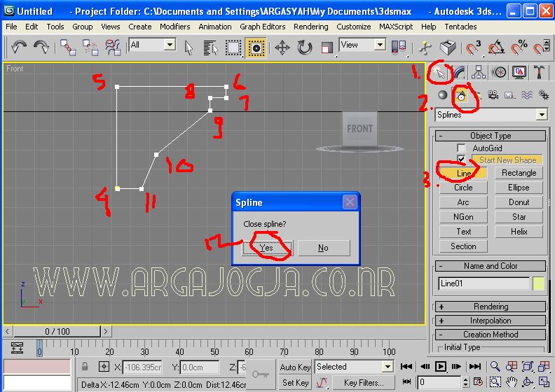Click No in Spline dialog
Screen dimensions: 555x392
[324, 248]
